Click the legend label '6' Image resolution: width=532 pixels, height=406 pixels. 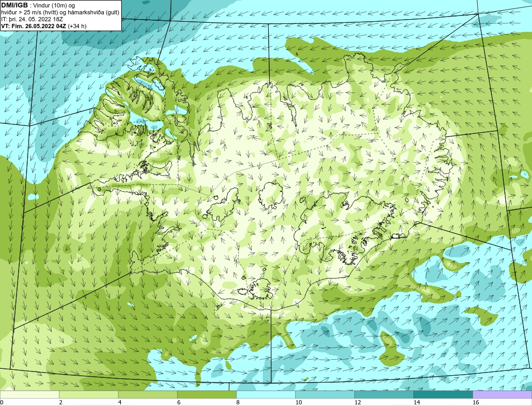click(x=179, y=402)
